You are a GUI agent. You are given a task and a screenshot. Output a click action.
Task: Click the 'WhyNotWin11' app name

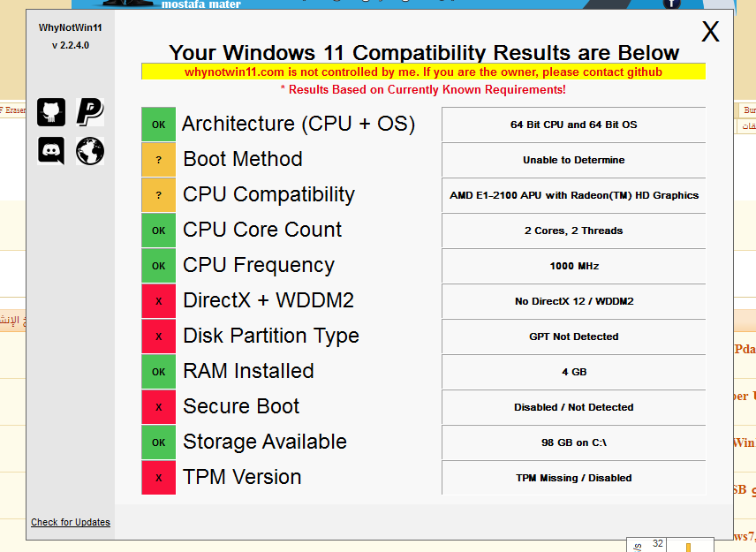[71, 27]
